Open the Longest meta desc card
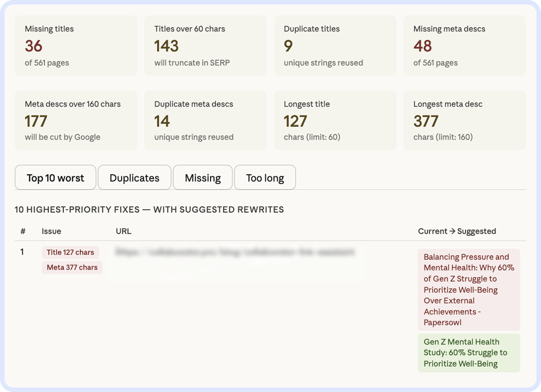541x392 pixels. coord(464,120)
